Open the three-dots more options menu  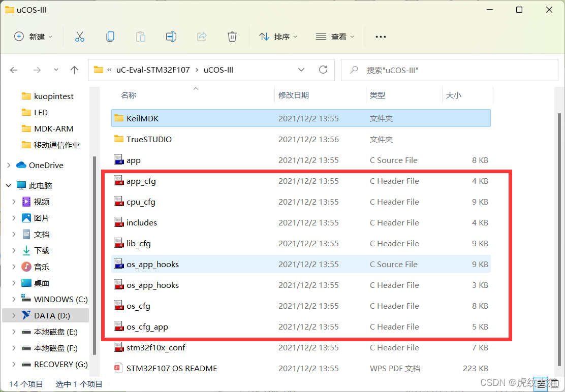point(381,37)
